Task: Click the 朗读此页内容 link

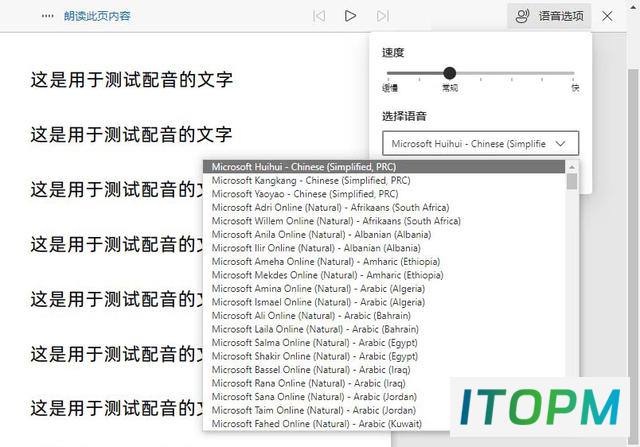Action: pyautogui.click(x=97, y=16)
